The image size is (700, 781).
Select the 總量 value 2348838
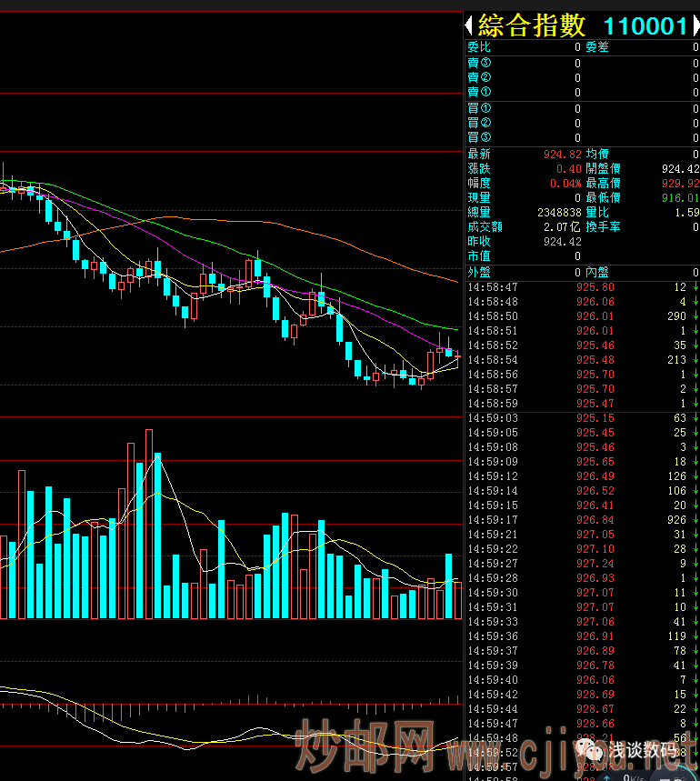[x=558, y=213]
